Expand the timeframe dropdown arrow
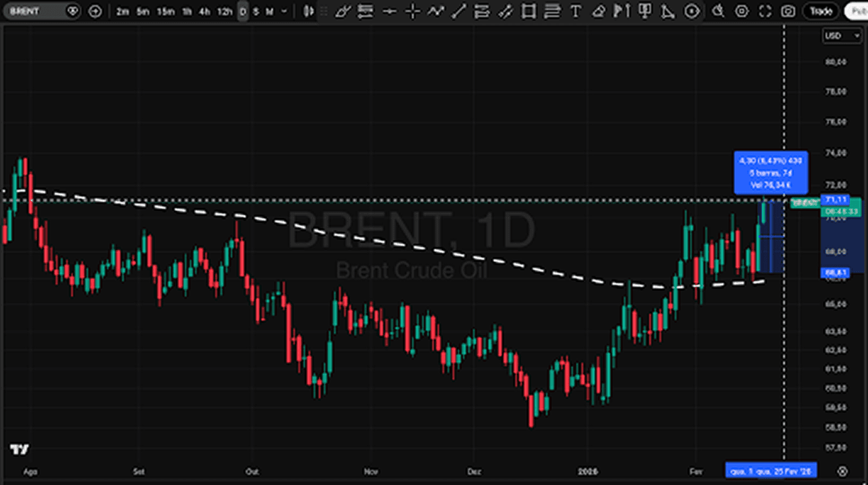The height and width of the screenshot is (485, 868). click(284, 11)
